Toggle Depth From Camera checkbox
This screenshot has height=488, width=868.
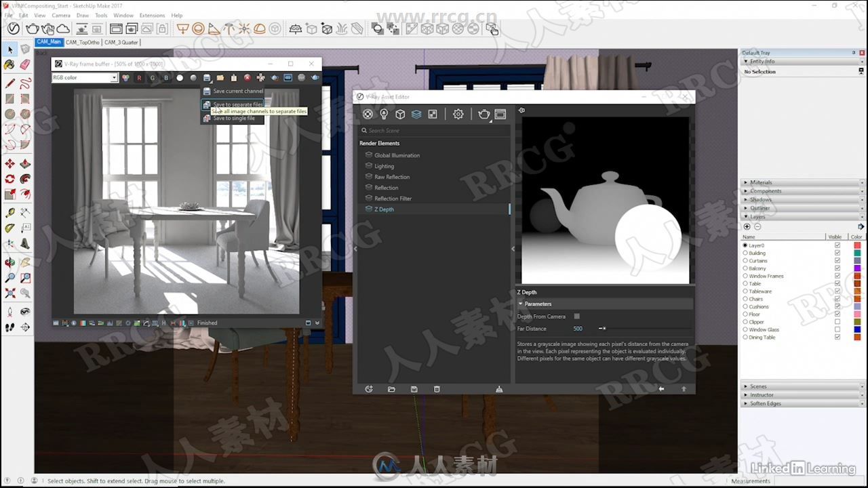point(577,317)
